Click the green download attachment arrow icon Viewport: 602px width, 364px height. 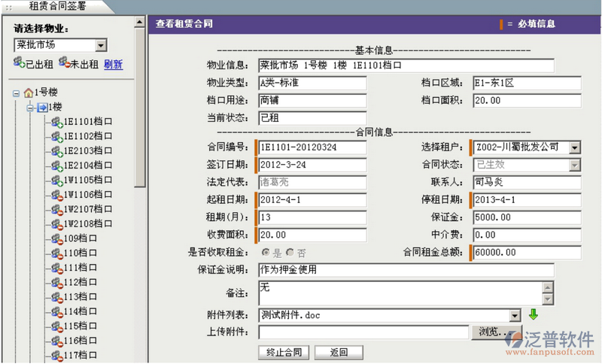tap(534, 314)
